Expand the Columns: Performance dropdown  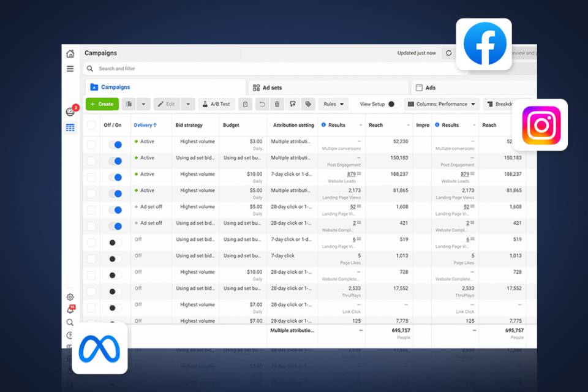coord(442,104)
